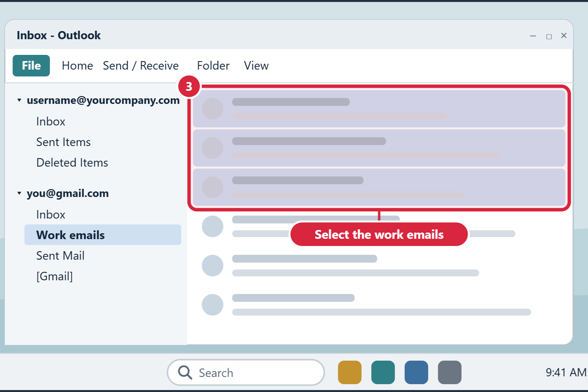Maximize the Outlook window
The height and width of the screenshot is (392, 588).
549,37
